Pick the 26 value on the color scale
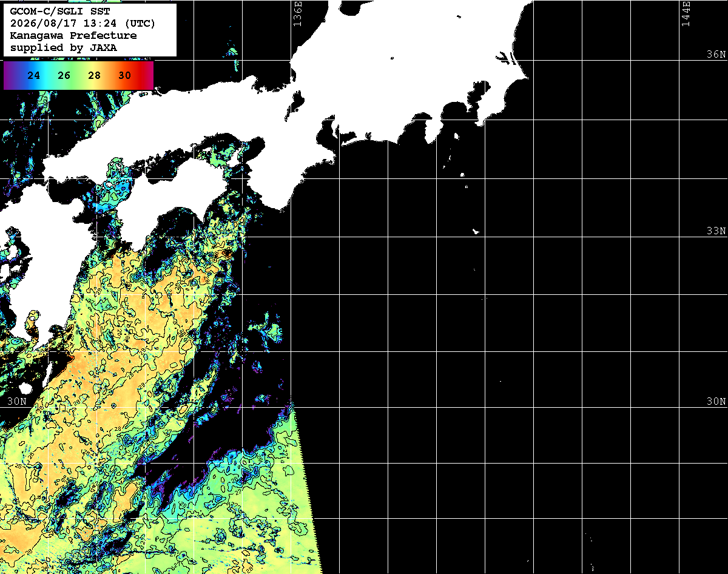Screen dimensions: 728x574 click(x=64, y=76)
